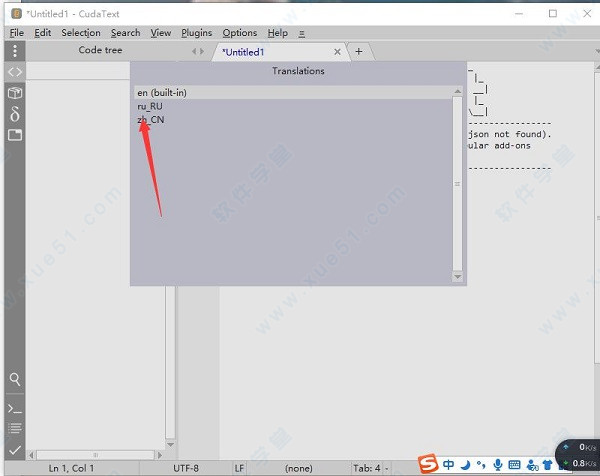Click the microphone voice input icon

click(x=497, y=465)
